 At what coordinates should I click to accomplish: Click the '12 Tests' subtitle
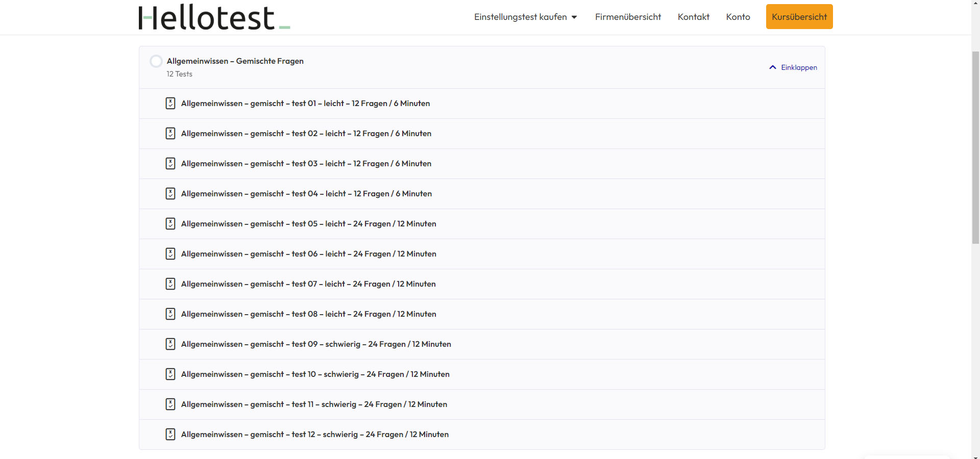click(179, 74)
